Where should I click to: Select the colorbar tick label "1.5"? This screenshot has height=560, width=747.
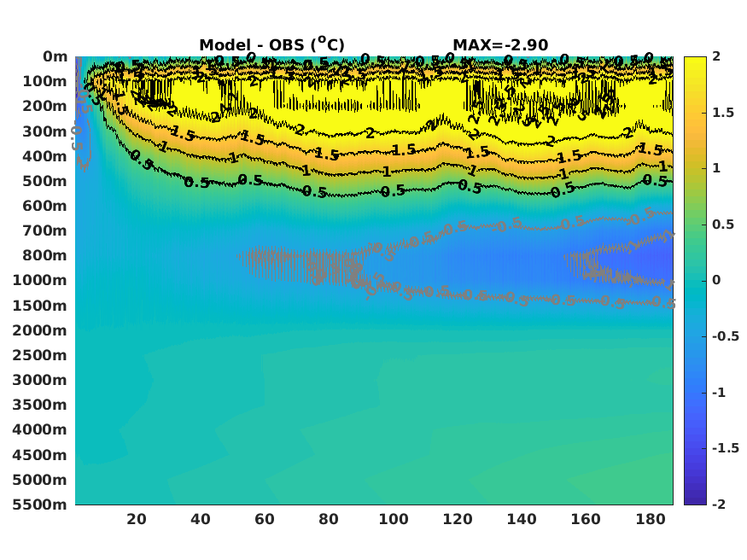click(x=723, y=113)
